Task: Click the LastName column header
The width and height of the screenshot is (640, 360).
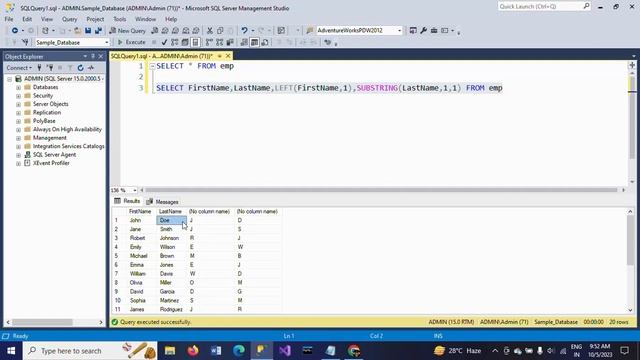Action: coord(170,211)
